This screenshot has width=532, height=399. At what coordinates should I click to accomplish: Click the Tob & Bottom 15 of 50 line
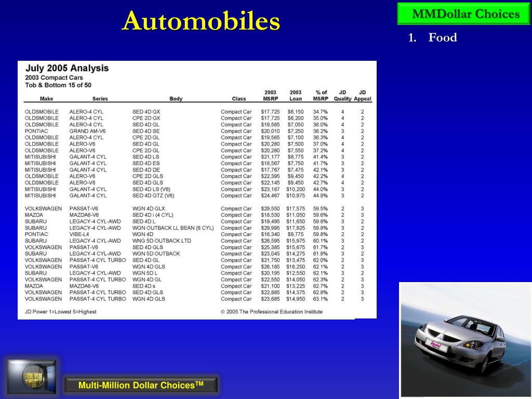pyautogui.click(x=58, y=85)
